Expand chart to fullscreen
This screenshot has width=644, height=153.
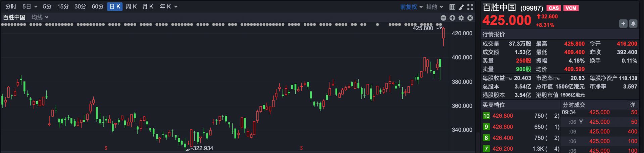tap(470, 7)
